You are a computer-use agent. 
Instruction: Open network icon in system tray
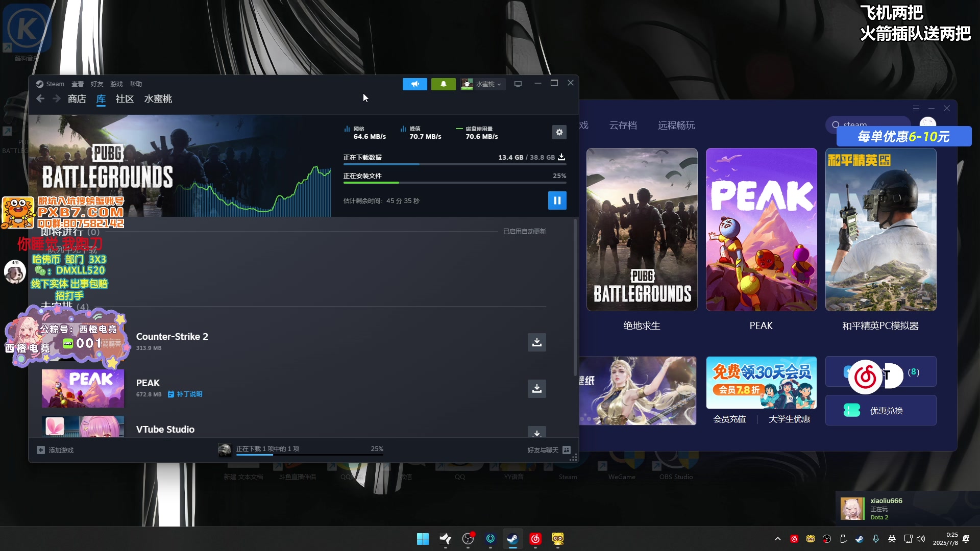pyautogui.click(x=908, y=539)
